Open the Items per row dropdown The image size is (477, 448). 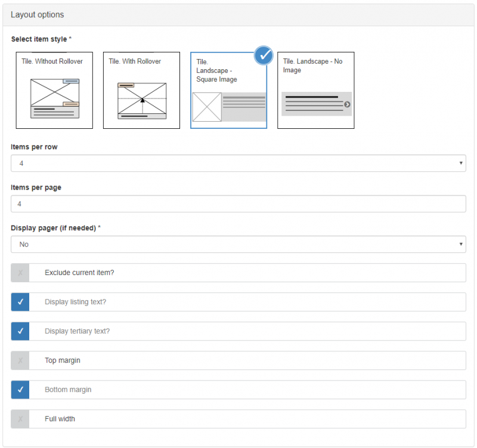238,163
